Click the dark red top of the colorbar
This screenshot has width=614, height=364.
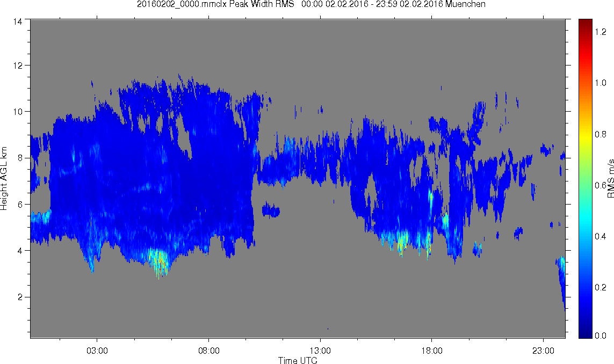pos(586,24)
